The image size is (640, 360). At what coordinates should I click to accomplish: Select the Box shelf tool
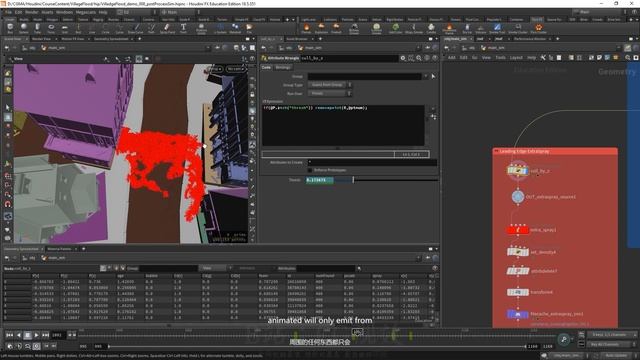[10, 28]
